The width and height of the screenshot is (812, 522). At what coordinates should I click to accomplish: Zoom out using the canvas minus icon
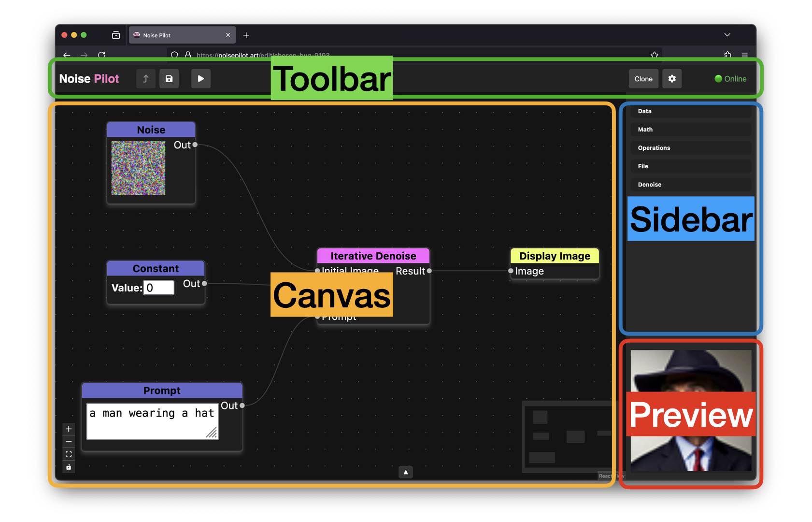coord(69,441)
